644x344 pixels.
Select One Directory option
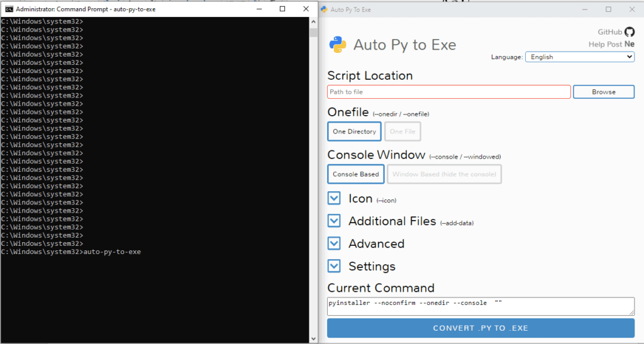355,131
